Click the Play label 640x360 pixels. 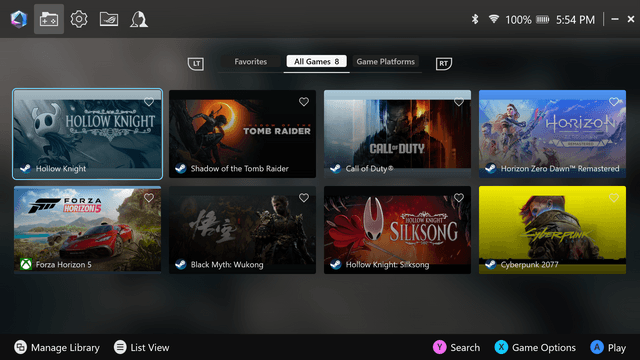pyautogui.click(x=617, y=348)
